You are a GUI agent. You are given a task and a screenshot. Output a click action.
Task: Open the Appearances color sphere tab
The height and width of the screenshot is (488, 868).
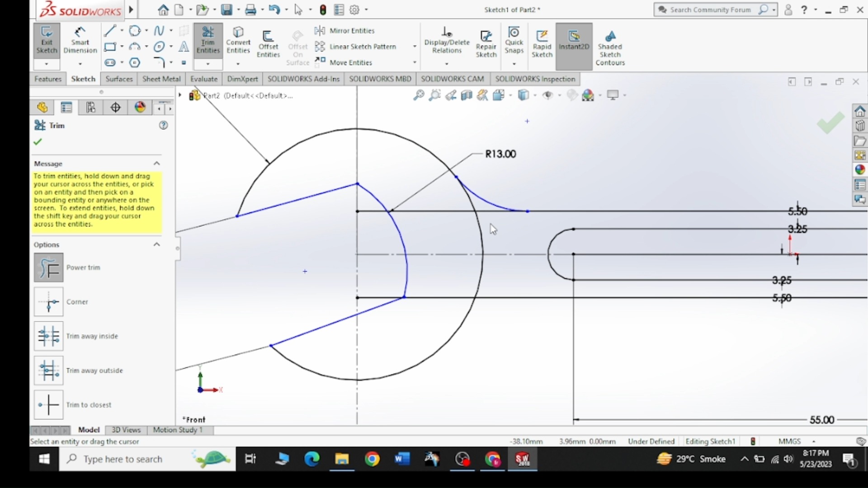tap(140, 107)
